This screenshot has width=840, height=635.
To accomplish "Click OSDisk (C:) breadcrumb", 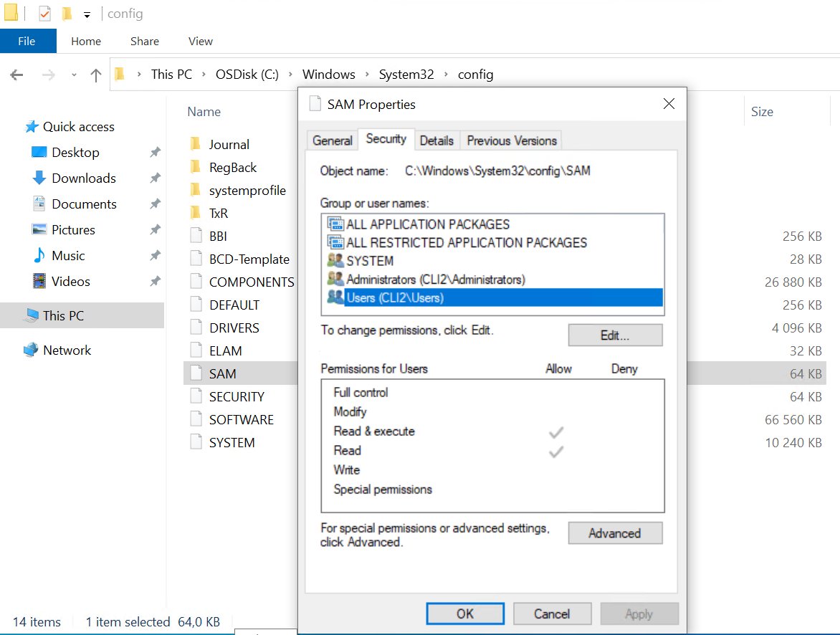I will (x=247, y=74).
